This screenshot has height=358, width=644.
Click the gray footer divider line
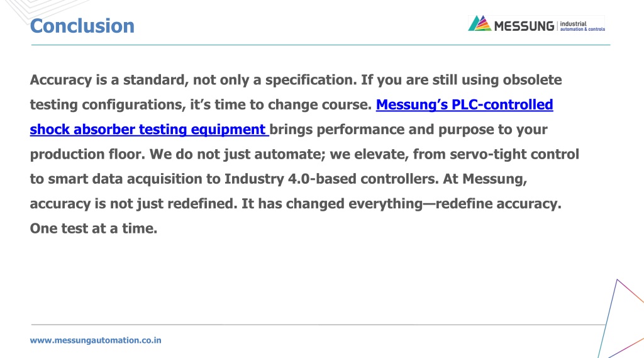pyautogui.click(x=318, y=325)
